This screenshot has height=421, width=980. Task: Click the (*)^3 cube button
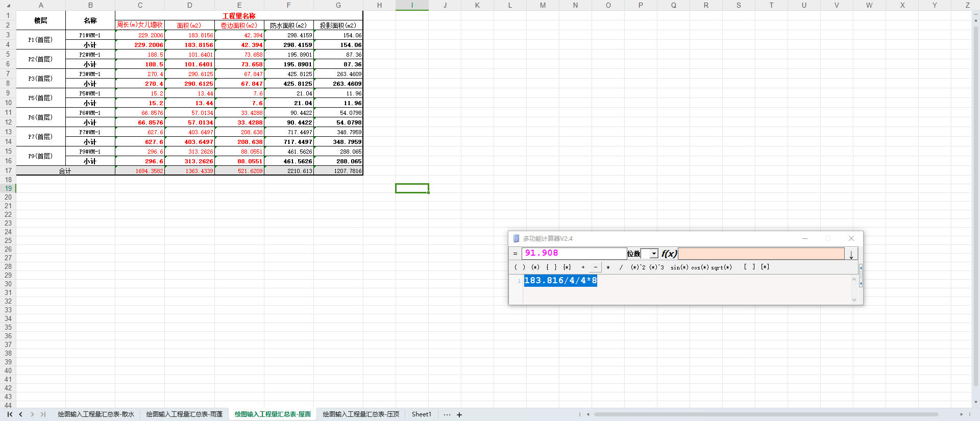point(657,267)
